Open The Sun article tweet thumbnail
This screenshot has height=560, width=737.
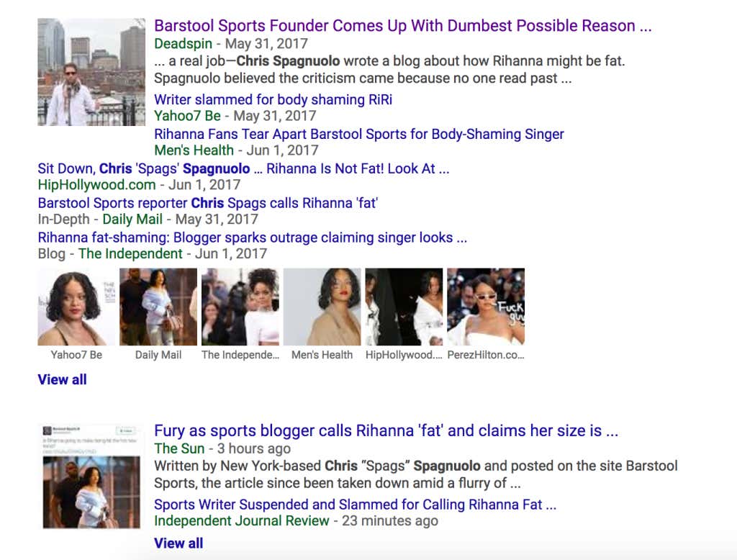pyautogui.click(x=91, y=476)
